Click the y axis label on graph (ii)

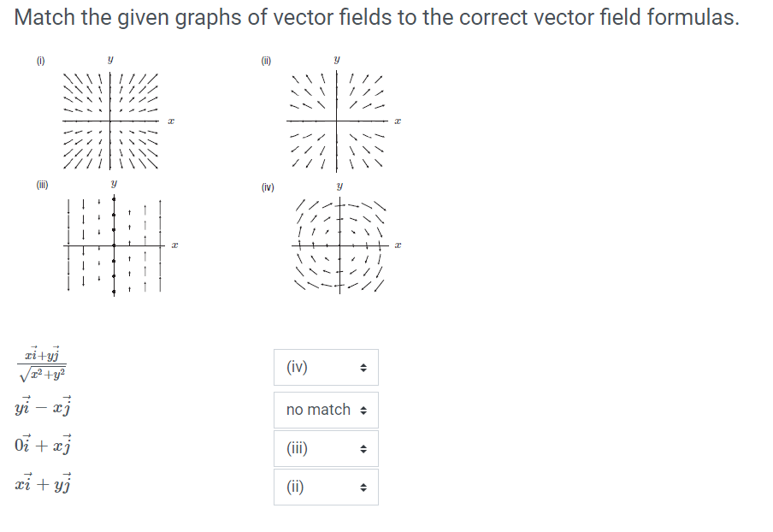coord(336,59)
